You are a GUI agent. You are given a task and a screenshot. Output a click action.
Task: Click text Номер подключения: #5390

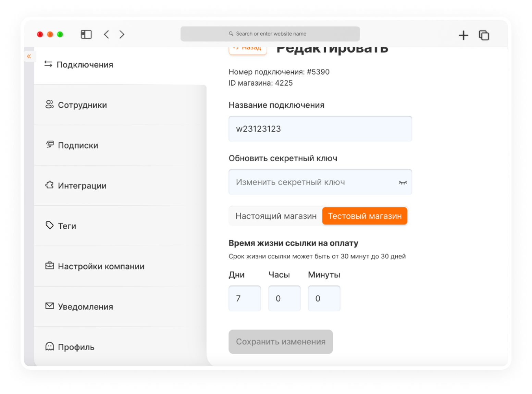click(279, 72)
